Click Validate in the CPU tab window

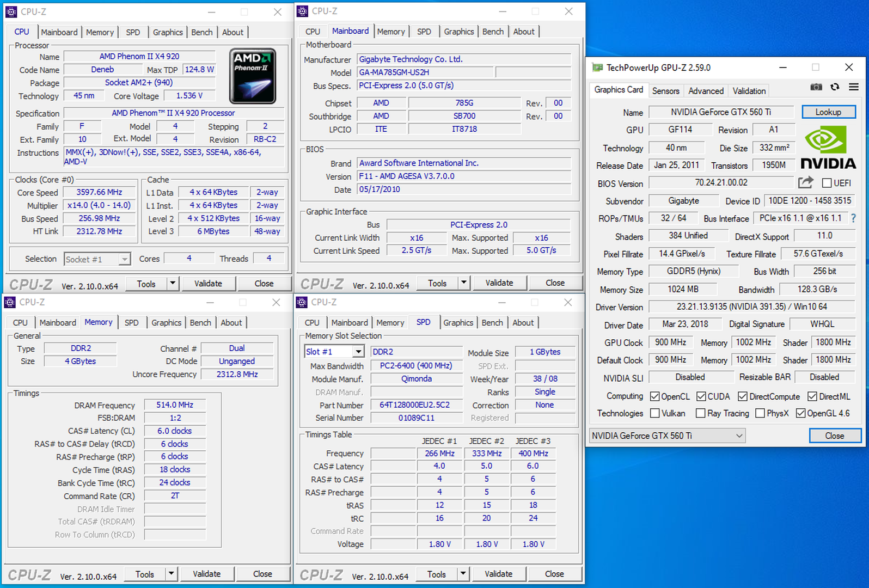pyautogui.click(x=209, y=283)
